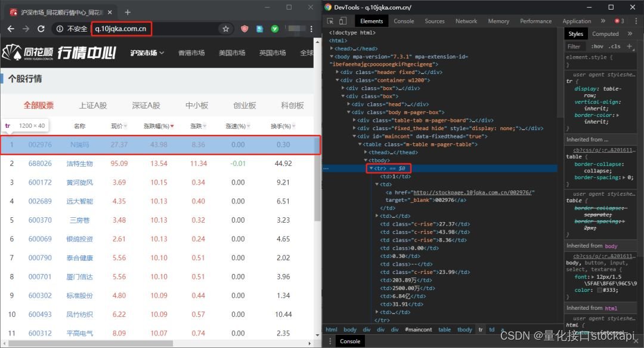
Task: Select tbody in the breadcrumb bar
Action: [465, 329]
